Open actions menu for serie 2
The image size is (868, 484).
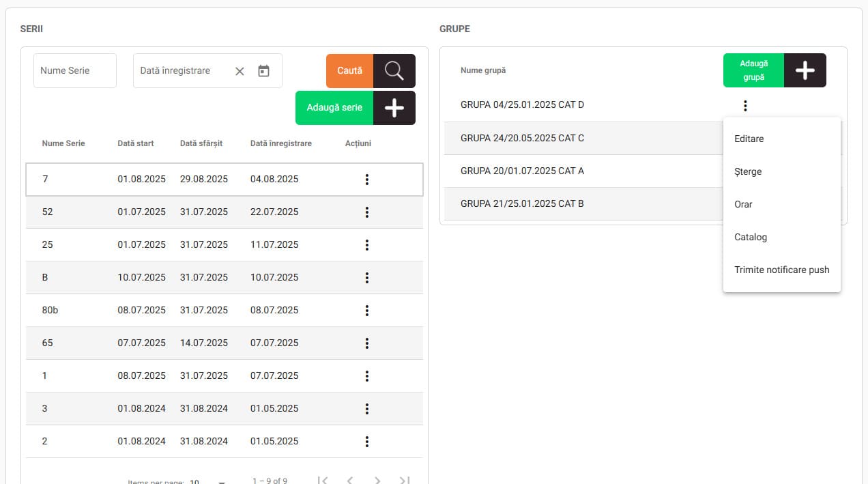pyautogui.click(x=367, y=442)
